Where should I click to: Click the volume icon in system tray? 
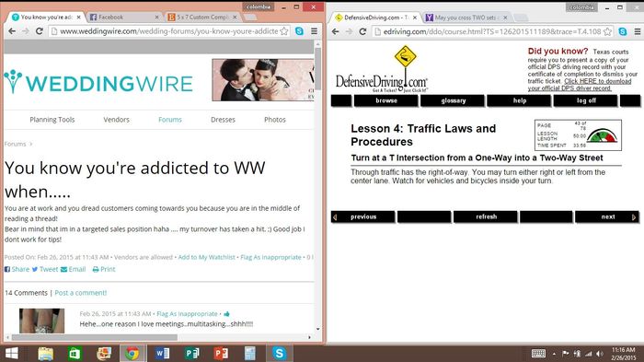point(600,354)
